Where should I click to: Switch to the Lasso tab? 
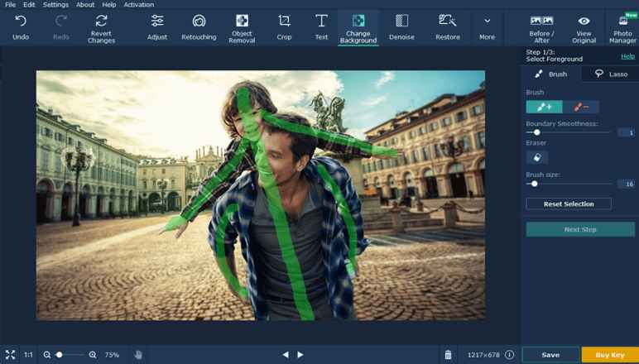click(x=611, y=74)
